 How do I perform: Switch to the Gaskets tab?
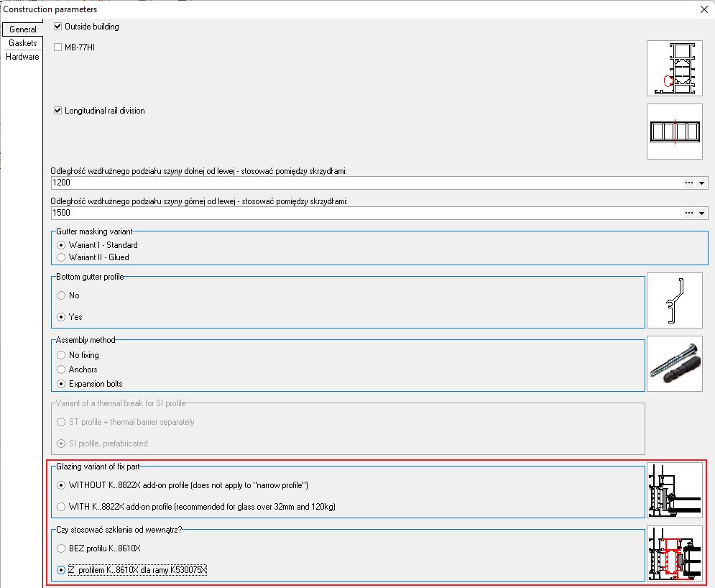[22, 43]
